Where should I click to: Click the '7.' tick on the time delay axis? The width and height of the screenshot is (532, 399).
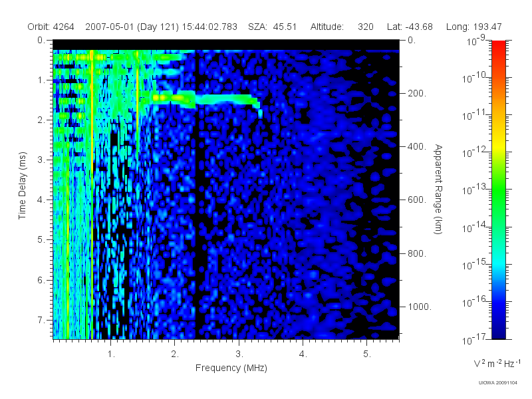click(41, 320)
